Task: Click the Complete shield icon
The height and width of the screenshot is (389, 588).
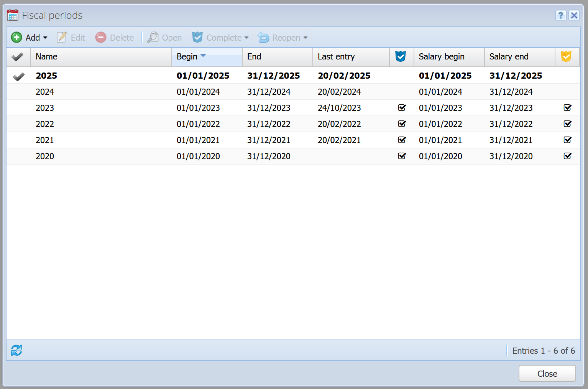Action: [x=197, y=37]
